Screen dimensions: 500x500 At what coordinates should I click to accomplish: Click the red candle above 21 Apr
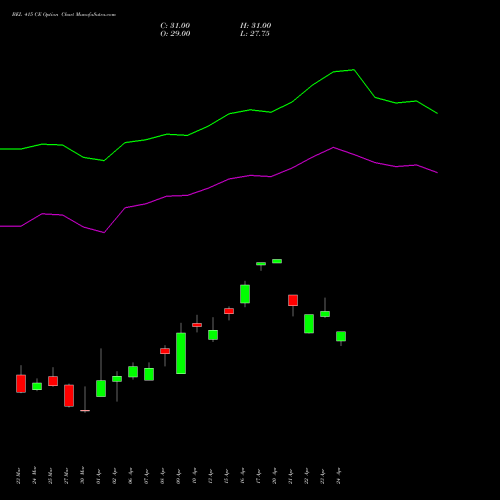point(293,300)
